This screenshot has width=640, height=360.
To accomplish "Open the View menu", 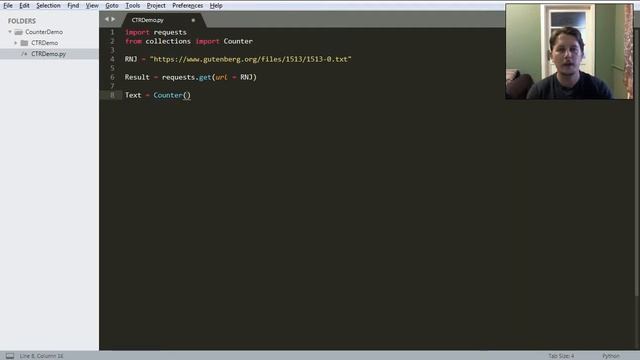I will pos(92,6).
